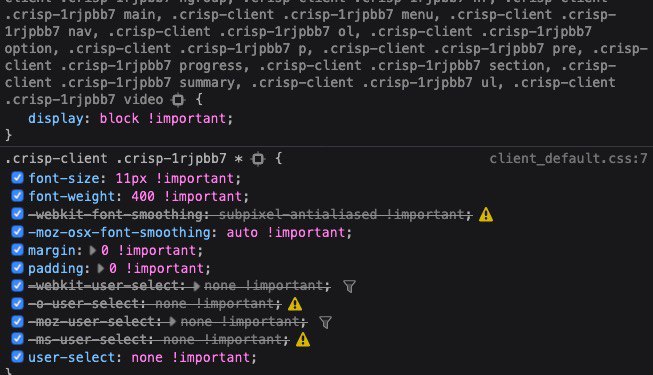Uncheck the user-select declaration checkbox
The image size is (653, 375).
pyautogui.click(x=17, y=357)
